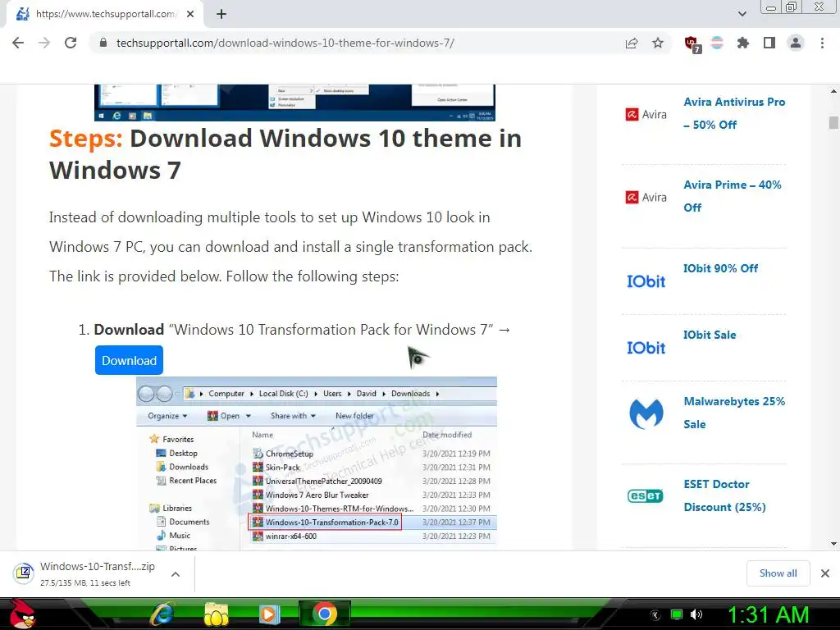Click the IObit logo beside 90% Off
Viewport: 840px width, 630px height.
click(646, 281)
